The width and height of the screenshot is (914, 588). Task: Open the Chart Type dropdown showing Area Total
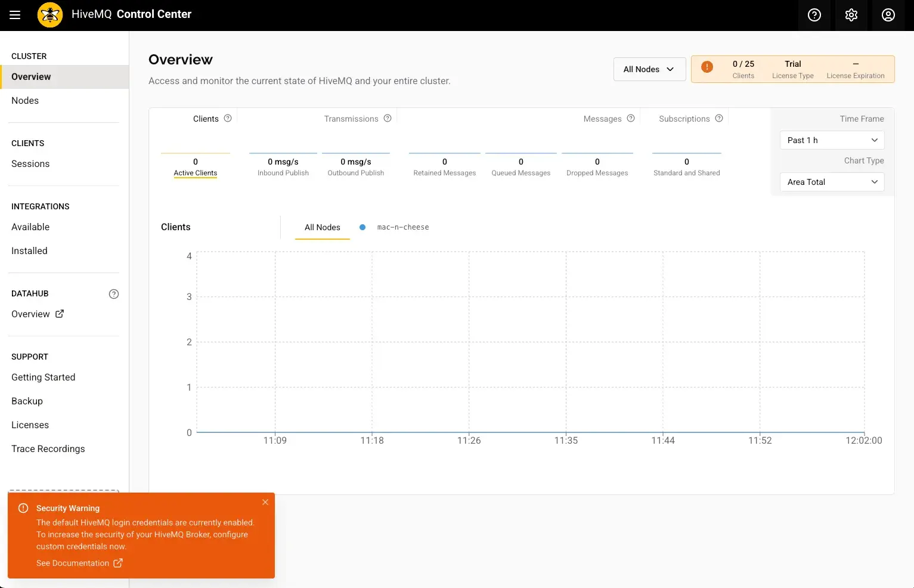[x=832, y=182]
